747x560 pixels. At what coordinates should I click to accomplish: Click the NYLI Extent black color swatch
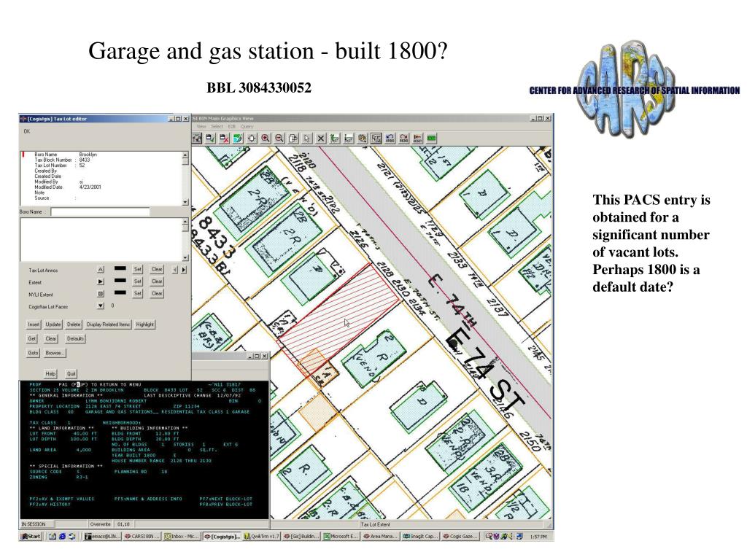click(120, 292)
